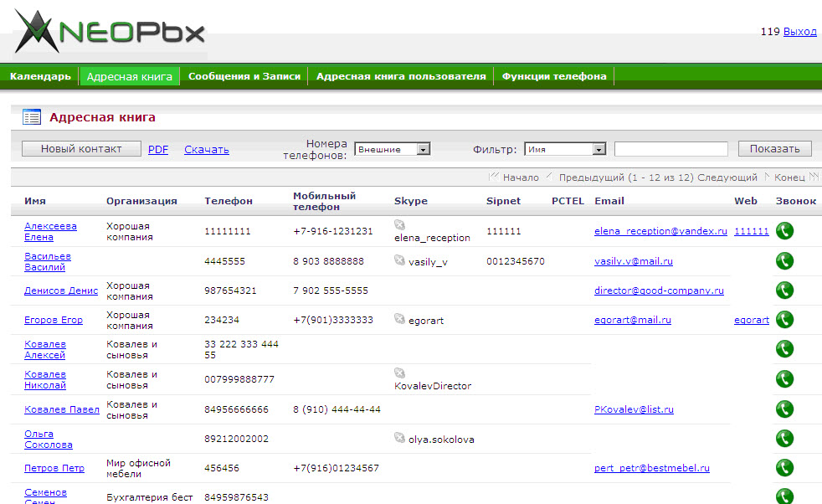Image resolution: width=822 pixels, height=504 pixels.
Task: Click the Скачать link
Action: click(207, 150)
